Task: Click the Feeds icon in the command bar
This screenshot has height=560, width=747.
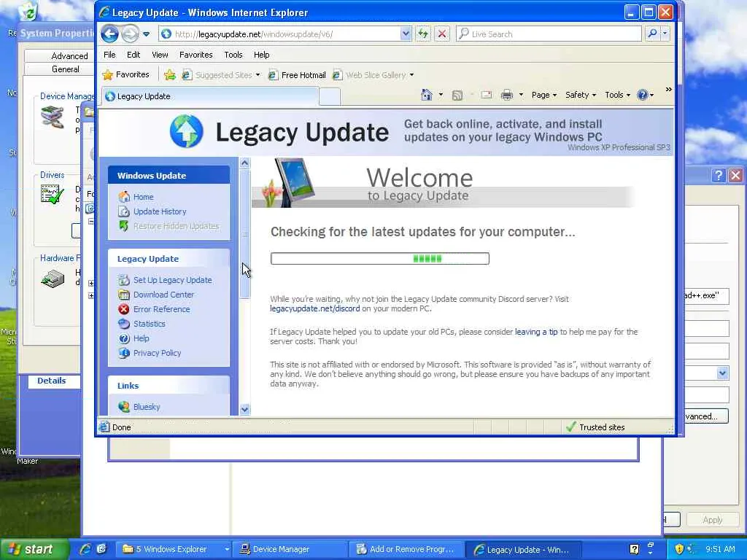Action: point(457,96)
